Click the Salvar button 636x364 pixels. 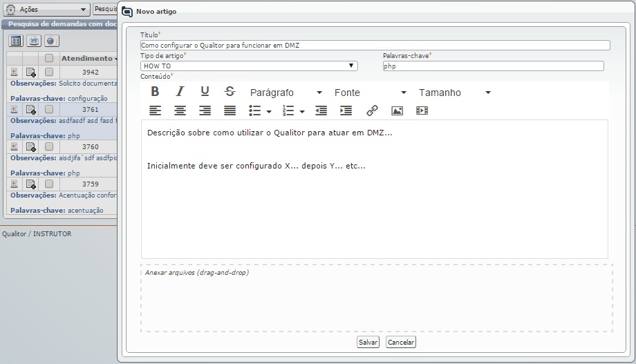pos(368,343)
